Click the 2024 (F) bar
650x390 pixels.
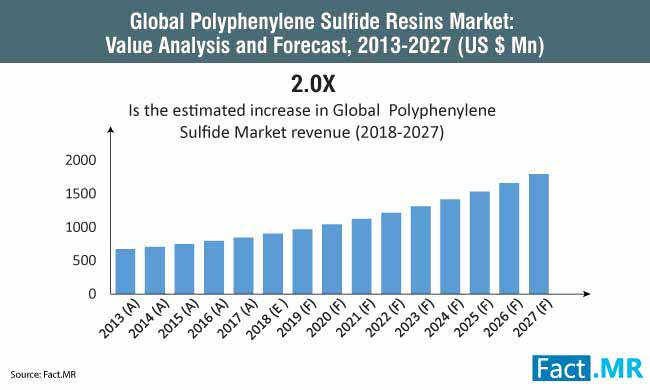(450, 247)
